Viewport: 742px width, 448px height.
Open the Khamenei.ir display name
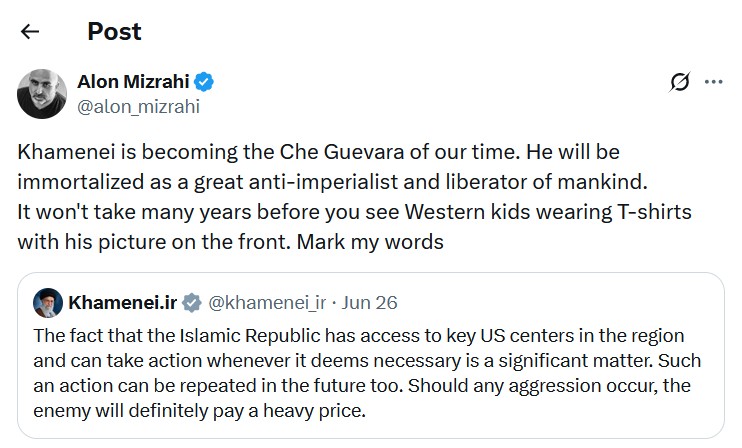click(123, 303)
